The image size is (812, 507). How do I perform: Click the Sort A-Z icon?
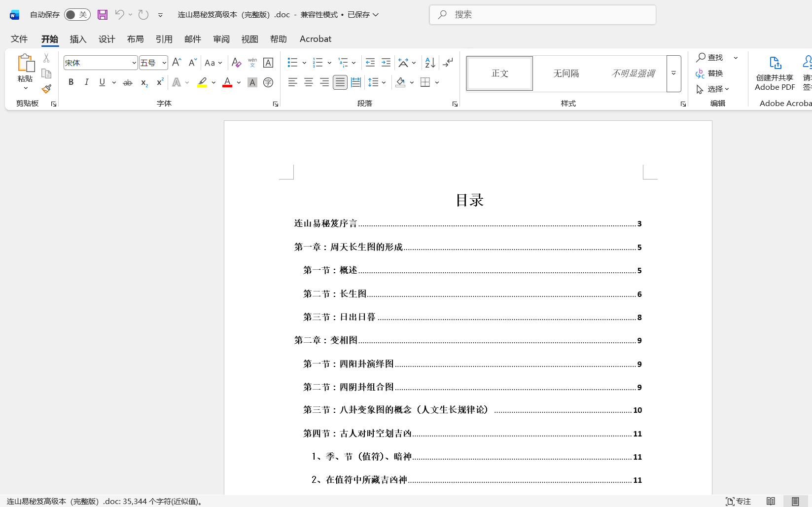click(x=430, y=63)
